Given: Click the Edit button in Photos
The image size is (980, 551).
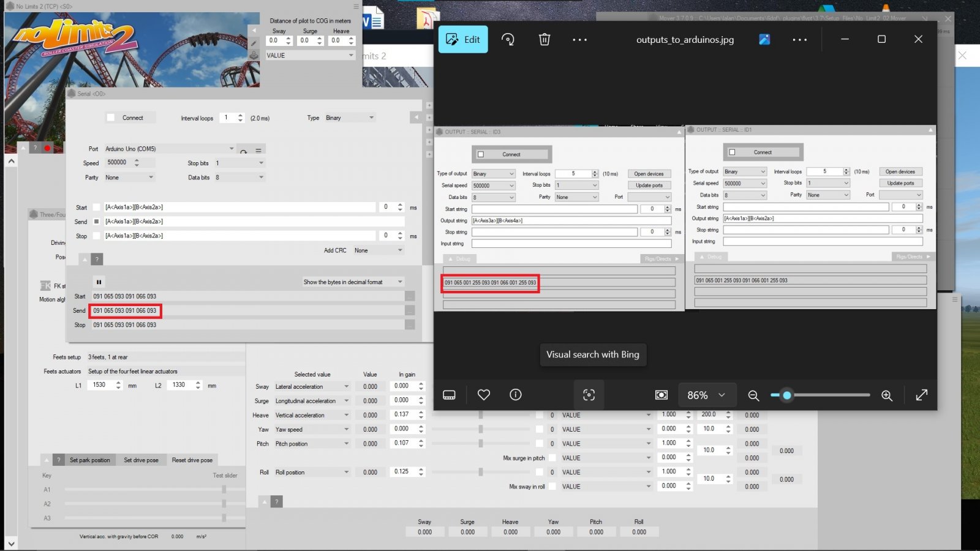Looking at the screenshot, I should pos(463,40).
